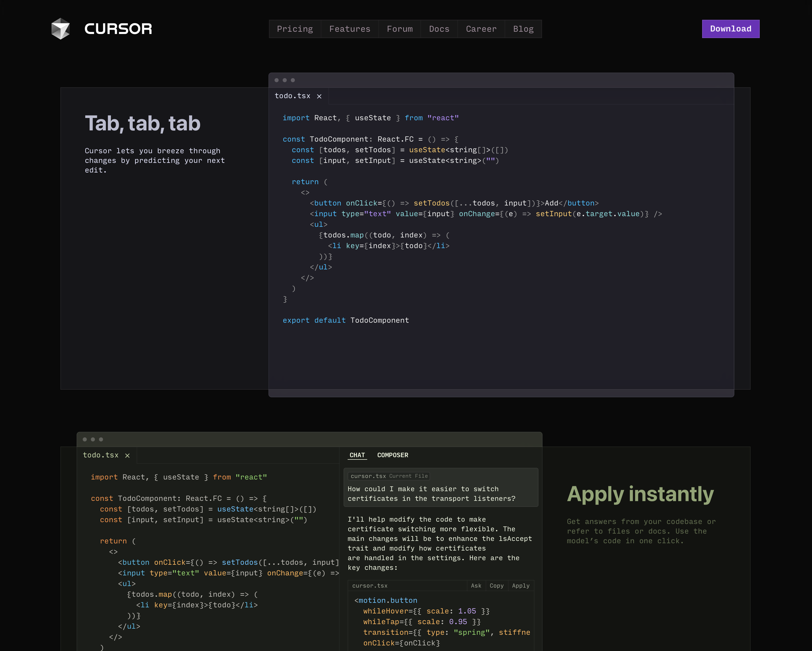Click the 'Get answers from your codebase' paragraph
This screenshot has height=651, width=812.
[641, 531]
